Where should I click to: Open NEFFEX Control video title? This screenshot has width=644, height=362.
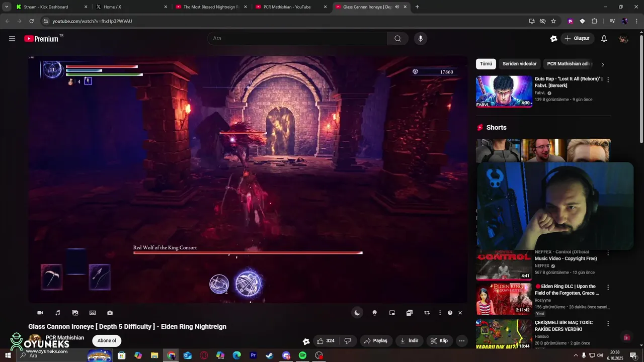click(566, 255)
